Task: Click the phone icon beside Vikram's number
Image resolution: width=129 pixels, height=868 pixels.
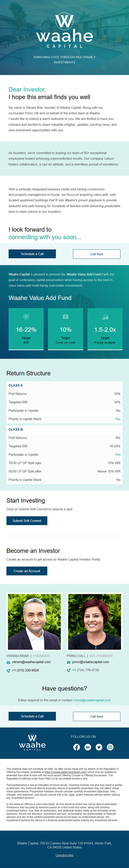Action: point(8,670)
